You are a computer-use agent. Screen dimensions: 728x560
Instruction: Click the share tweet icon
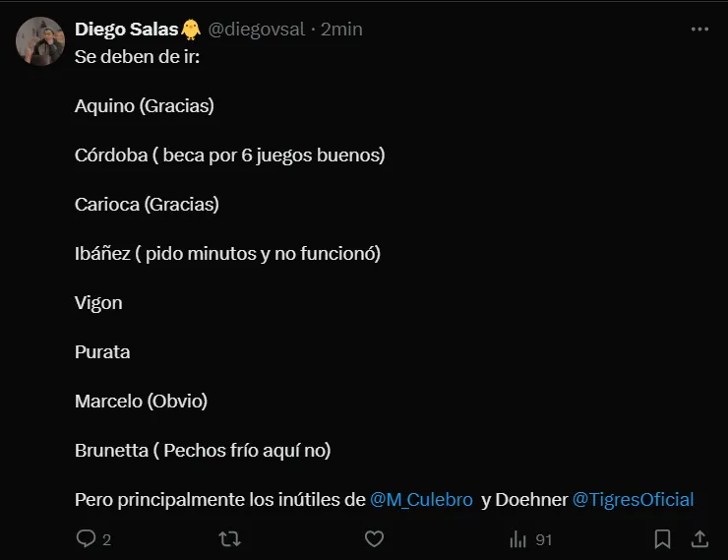[699, 538]
